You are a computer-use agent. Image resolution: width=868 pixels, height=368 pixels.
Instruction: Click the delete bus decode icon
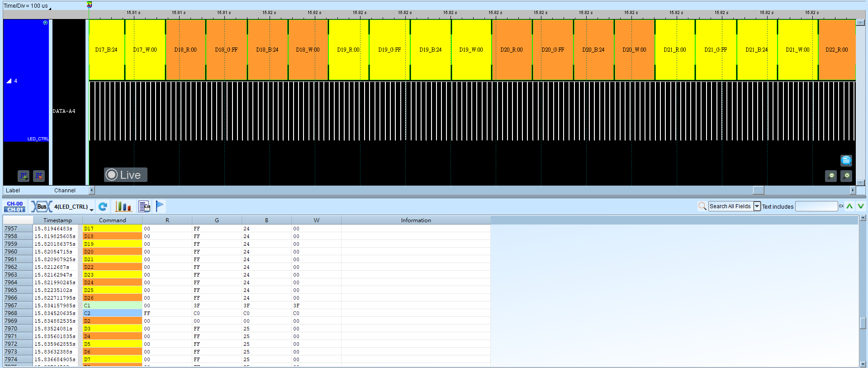pyautogui.click(x=39, y=176)
